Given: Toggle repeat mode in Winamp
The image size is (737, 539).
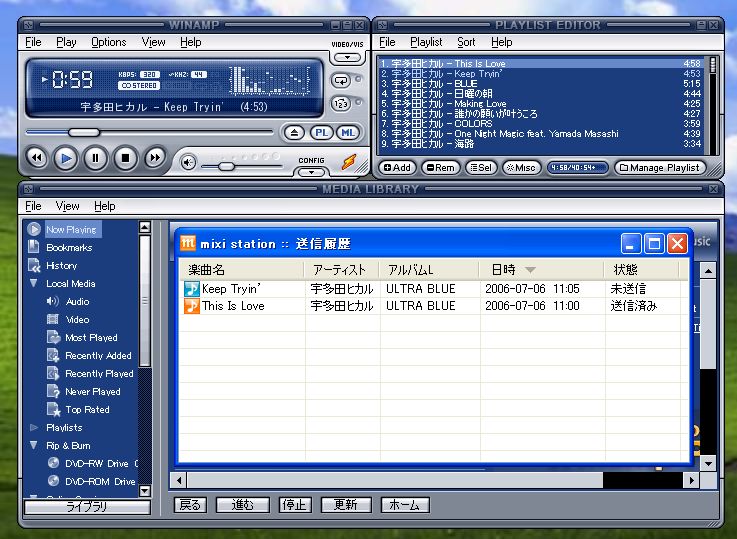Looking at the screenshot, I should coord(341,80).
